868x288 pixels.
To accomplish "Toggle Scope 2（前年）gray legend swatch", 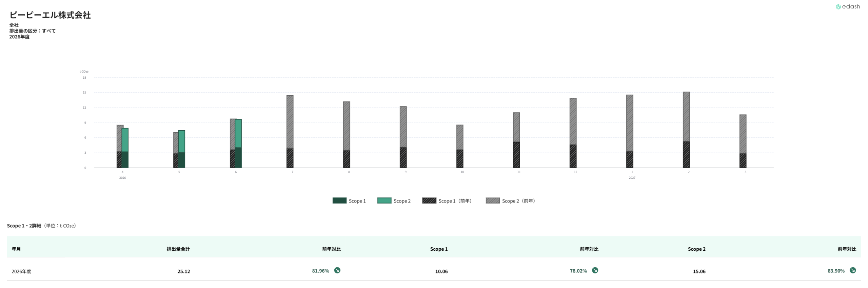I will [493, 200].
